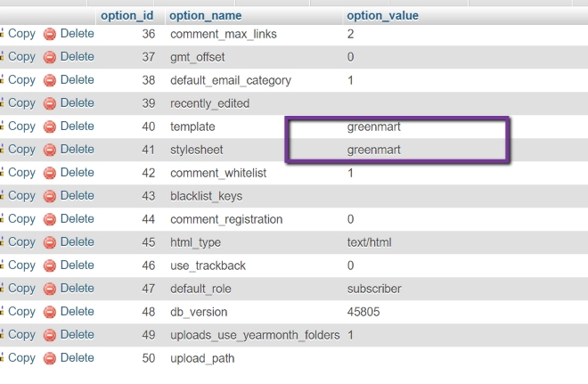Click red delete icon for comment_max_links row
This screenshot has height=384, width=588.
click(50, 34)
